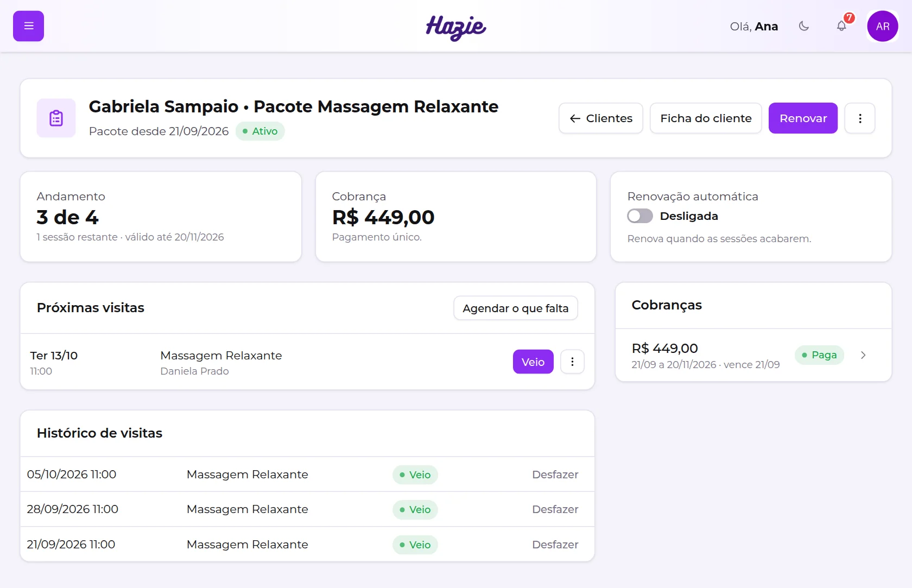Image resolution: width=912 pixels, height=588 pixels.
Task: Open Ficha do cliente
Action: 706,118
